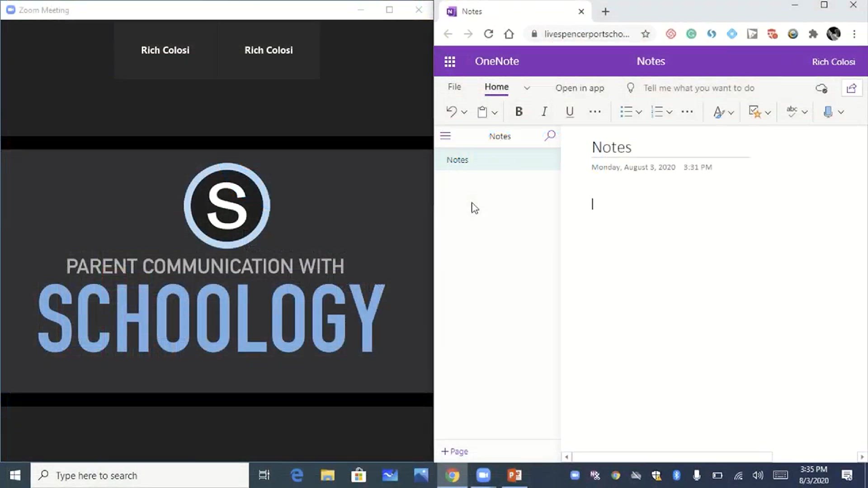Screen dimensions: 868x488
Task: Click the Undo icon in OneNote toolbar
Action: [x=451, y=112]
